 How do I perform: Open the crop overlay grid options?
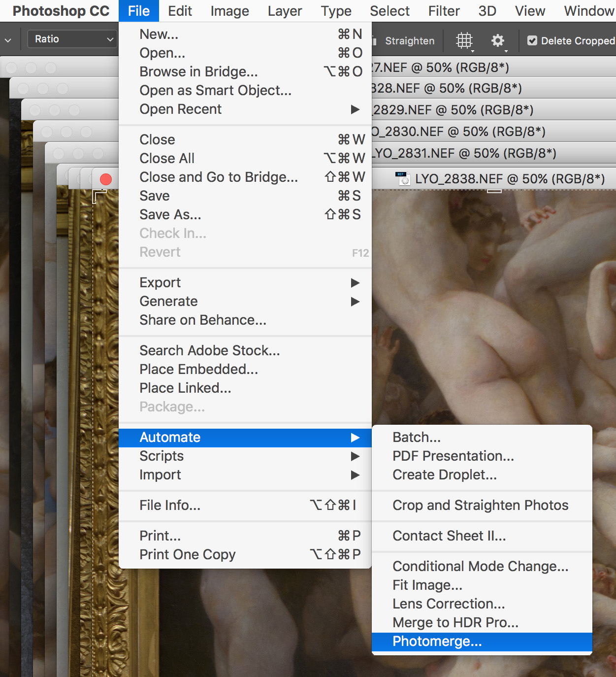(x=464, y=41)
